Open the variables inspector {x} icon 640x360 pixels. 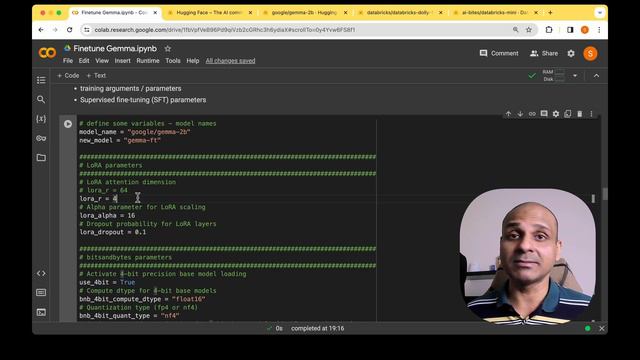tap(41, 119)
